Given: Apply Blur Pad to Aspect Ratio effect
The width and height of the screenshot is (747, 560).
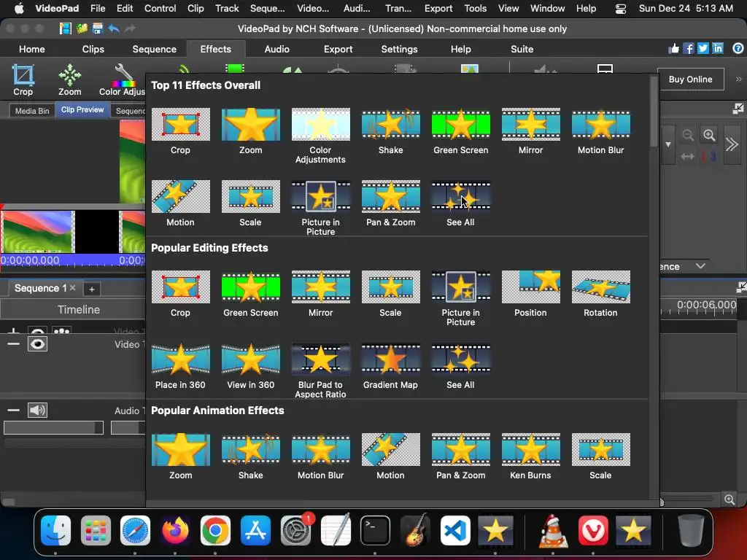Looking at the screenshot, I should point(321,370).
